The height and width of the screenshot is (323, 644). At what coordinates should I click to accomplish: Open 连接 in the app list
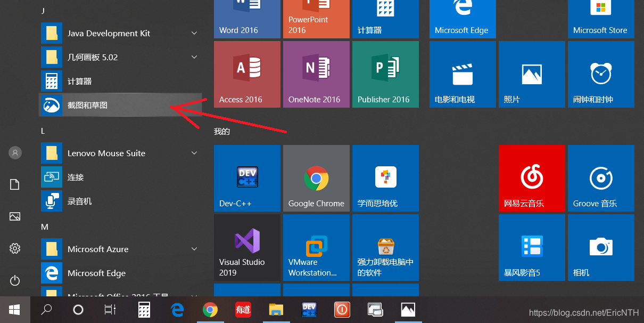120,177
